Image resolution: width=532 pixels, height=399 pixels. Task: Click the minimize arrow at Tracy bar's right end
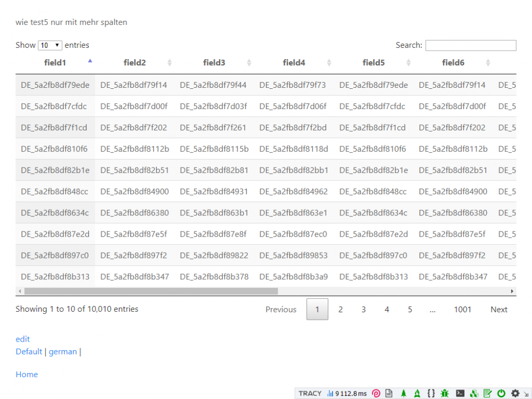527,394
